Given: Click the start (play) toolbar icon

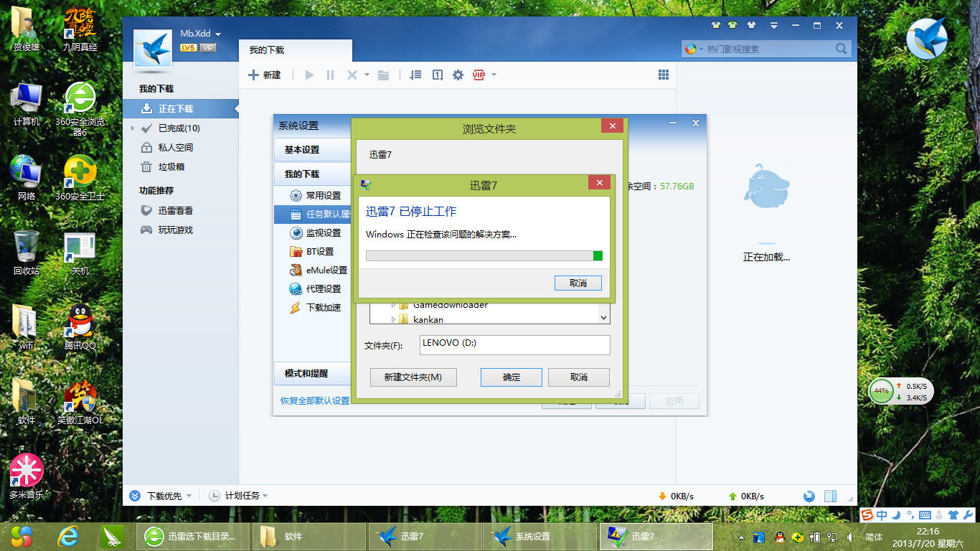Looking at the screenshot, I should [x=310, y=75].
